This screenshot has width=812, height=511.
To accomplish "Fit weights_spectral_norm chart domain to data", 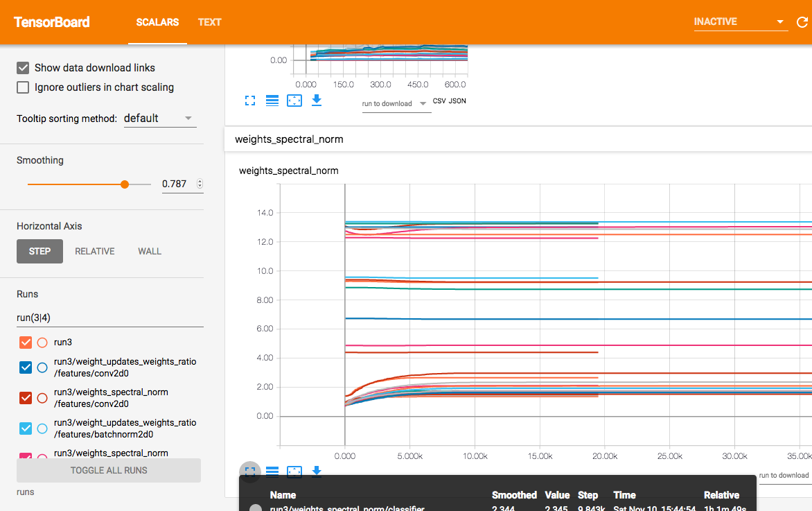I will point(294,471).
